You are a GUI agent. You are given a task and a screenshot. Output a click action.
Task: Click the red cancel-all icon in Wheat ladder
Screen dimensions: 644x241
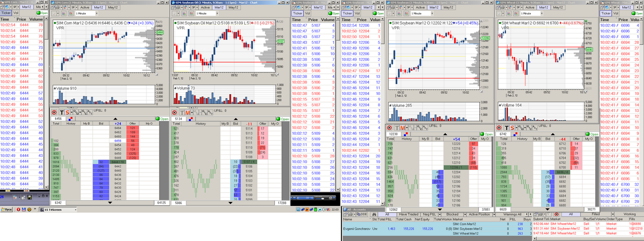pyautogui.click(x=499, y=128)
